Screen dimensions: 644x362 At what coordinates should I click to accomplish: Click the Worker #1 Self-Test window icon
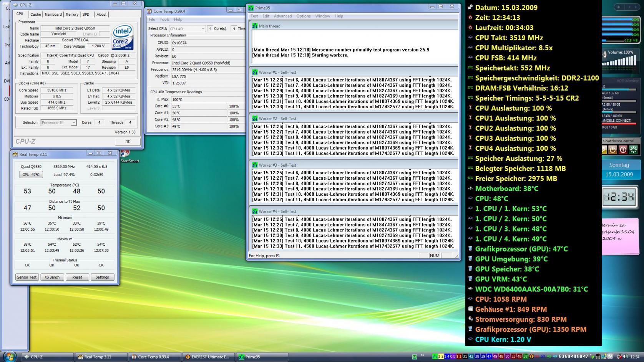[x=255, y=72]
